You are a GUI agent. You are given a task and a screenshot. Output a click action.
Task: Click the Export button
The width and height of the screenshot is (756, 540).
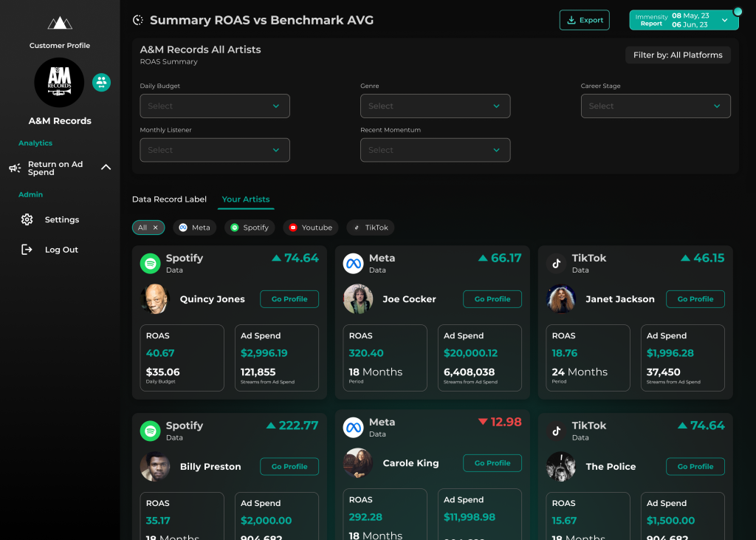click(585, 20)
